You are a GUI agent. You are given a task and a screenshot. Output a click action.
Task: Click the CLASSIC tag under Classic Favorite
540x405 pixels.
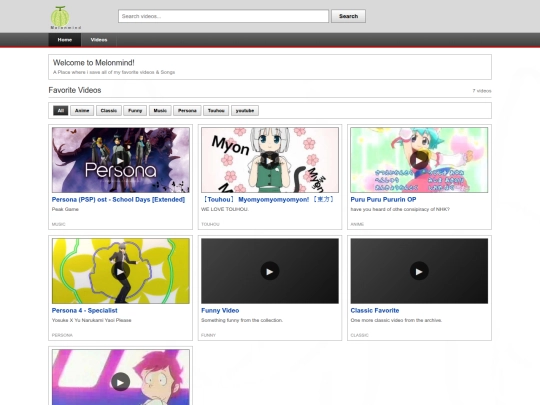(360, 335)
